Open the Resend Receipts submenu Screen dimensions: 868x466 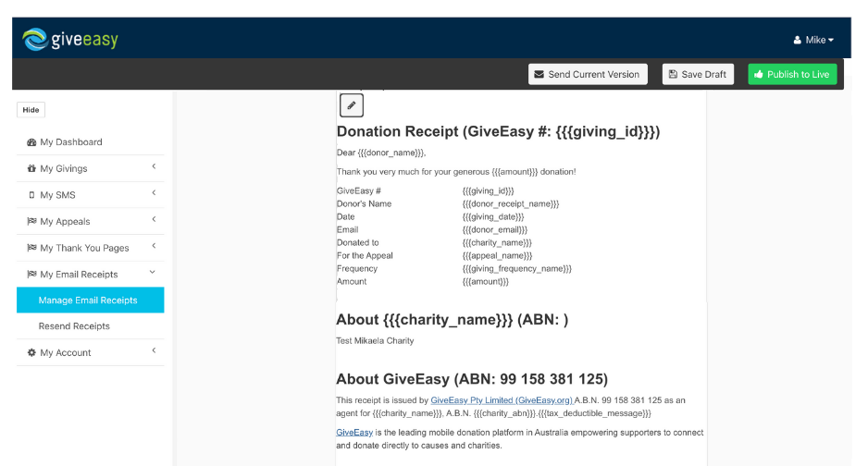91,326
